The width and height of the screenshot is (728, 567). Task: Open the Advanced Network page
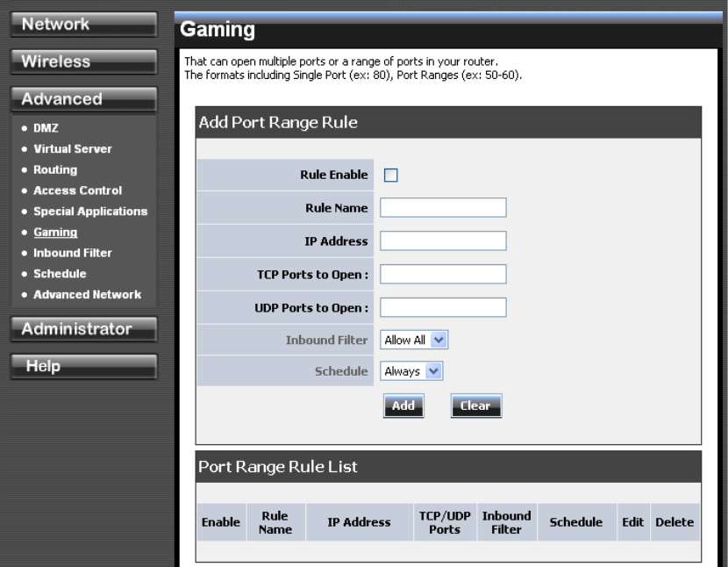[x=87, y=294]
